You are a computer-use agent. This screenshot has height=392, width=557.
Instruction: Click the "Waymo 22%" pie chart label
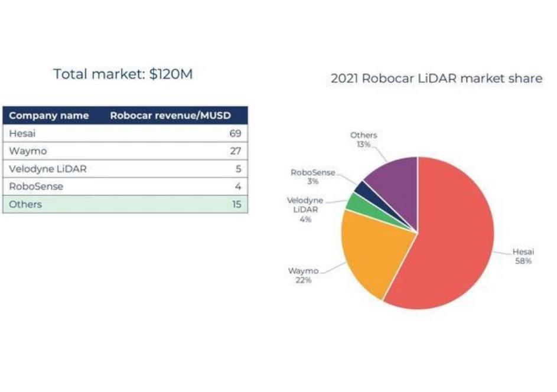[x=304, y=276]
